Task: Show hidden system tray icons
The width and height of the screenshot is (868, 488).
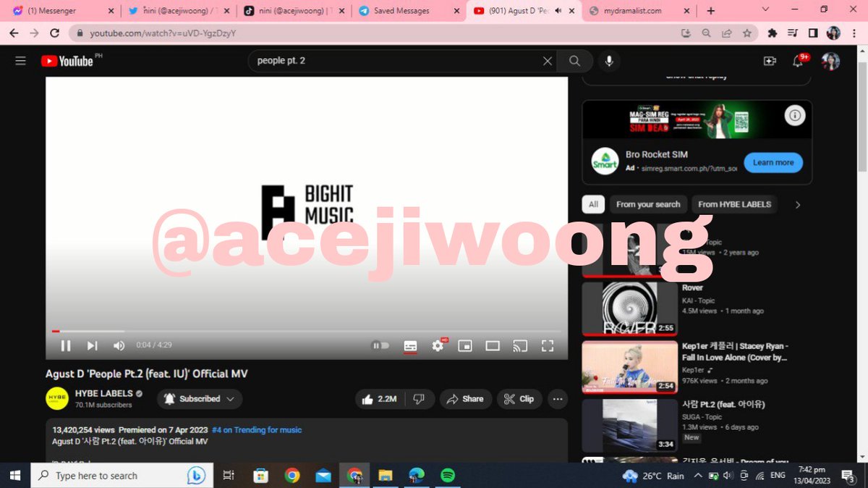Action: (697, 476)
